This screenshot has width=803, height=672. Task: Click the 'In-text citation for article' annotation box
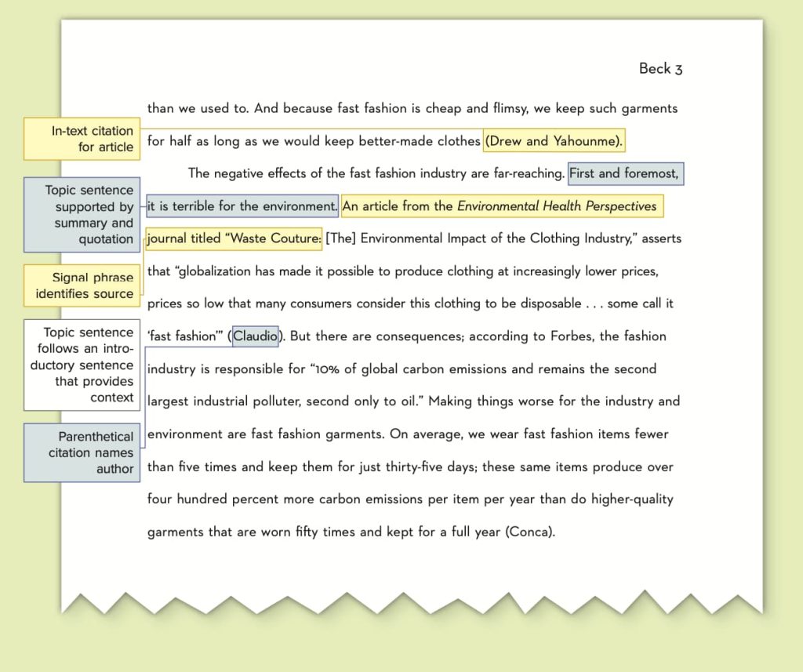(82, 139)
